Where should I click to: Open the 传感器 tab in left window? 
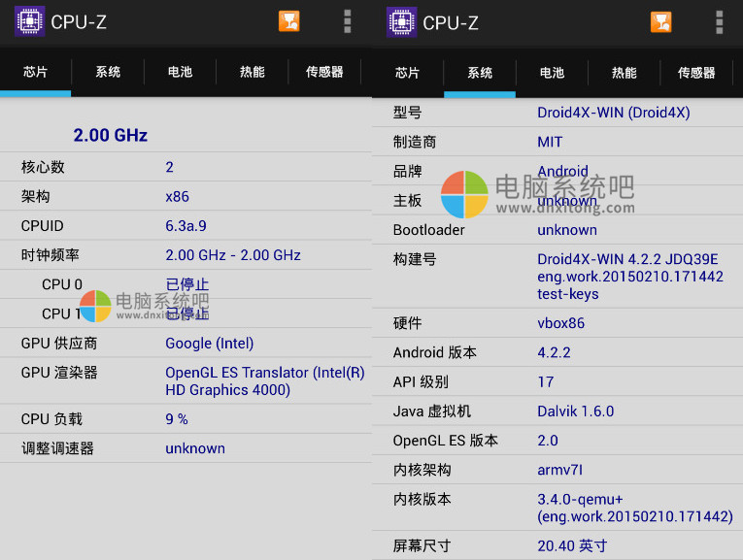click(324, 72)
